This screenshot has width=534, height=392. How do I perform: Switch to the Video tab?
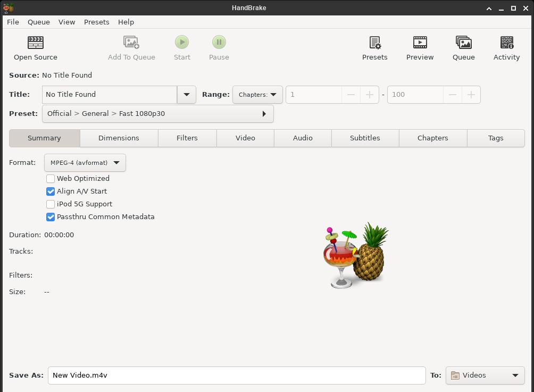(x=245, y=138)
